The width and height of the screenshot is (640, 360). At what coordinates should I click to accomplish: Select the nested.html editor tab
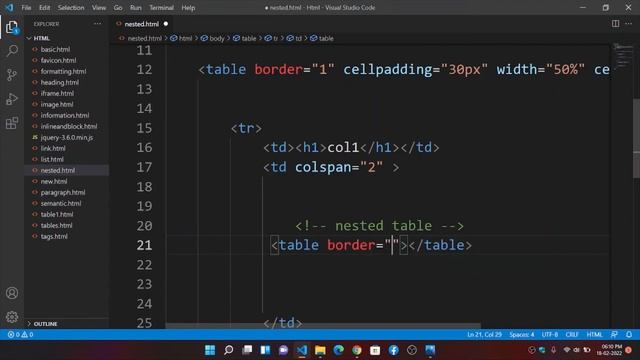142,24
